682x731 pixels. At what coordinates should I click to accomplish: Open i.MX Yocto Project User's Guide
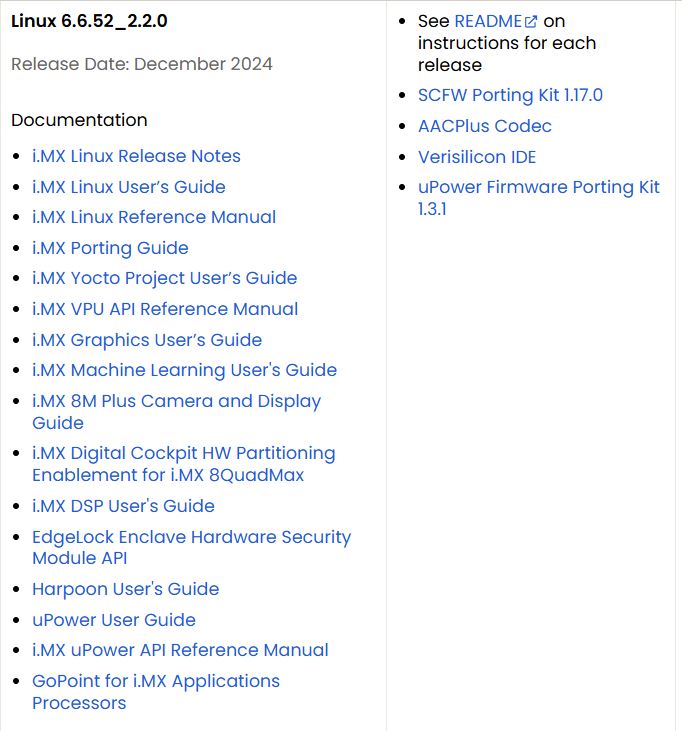tap(165, 278)
